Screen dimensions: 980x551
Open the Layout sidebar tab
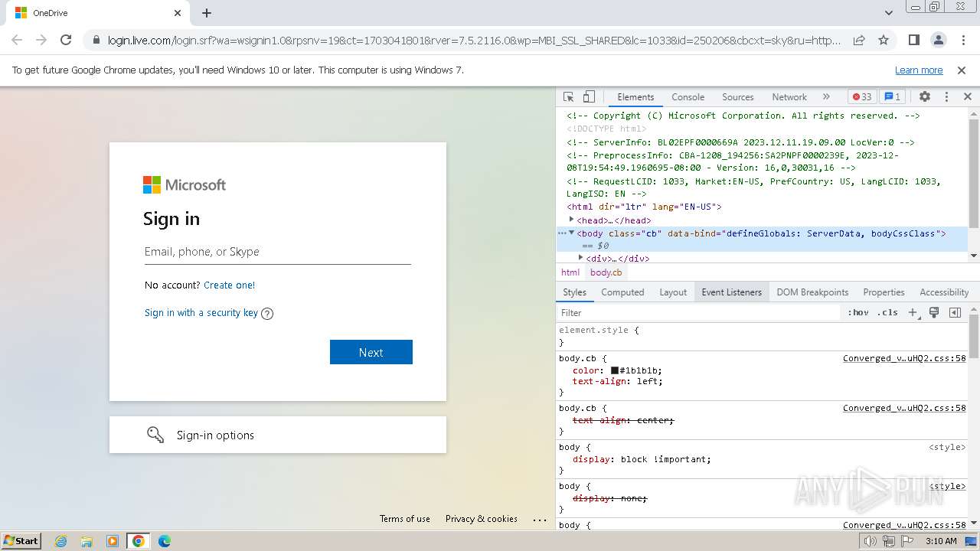coord(673,292)
